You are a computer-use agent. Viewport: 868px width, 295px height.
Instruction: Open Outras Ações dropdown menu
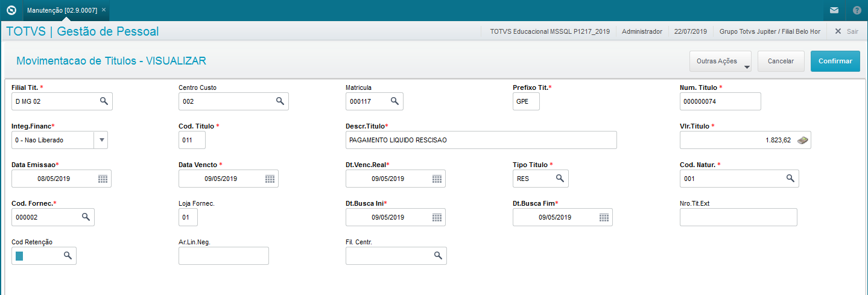coord(721,61)
